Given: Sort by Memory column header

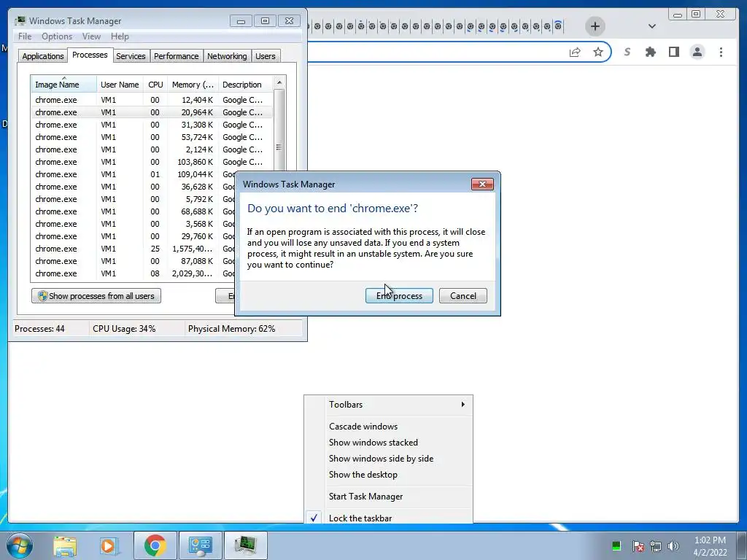Looking at the screenshot, I should click(x=193, y=85).
